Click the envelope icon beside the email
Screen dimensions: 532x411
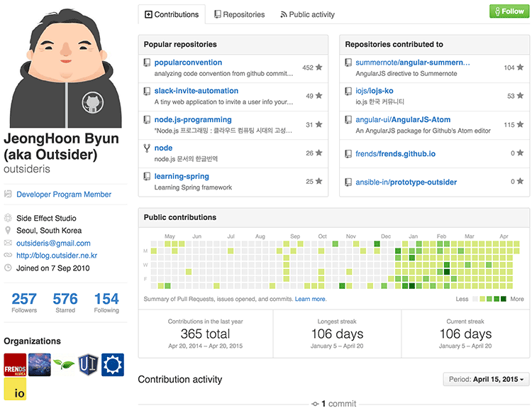[x=8, y=243]
